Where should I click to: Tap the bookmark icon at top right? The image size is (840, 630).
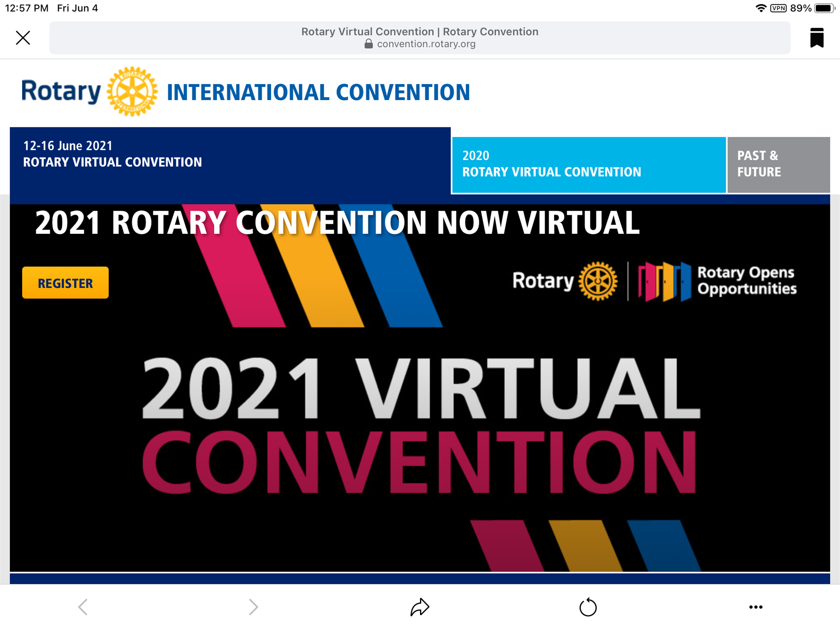tap(816, 38)
